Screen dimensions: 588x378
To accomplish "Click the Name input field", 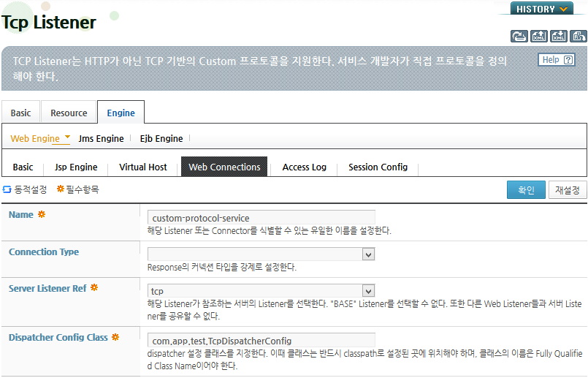I will tap(261, 218).
